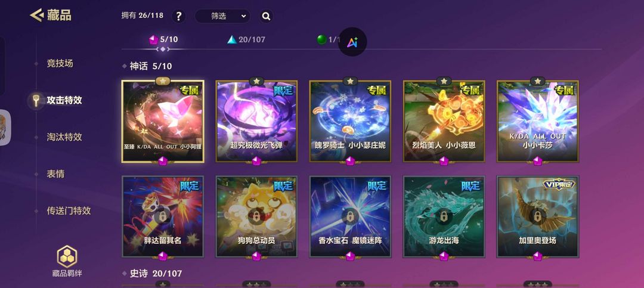Click the star badge above 超究极微光飞弹
This screenshot has height=288, width=644.
pyautogui.click(x=256, y=81)
